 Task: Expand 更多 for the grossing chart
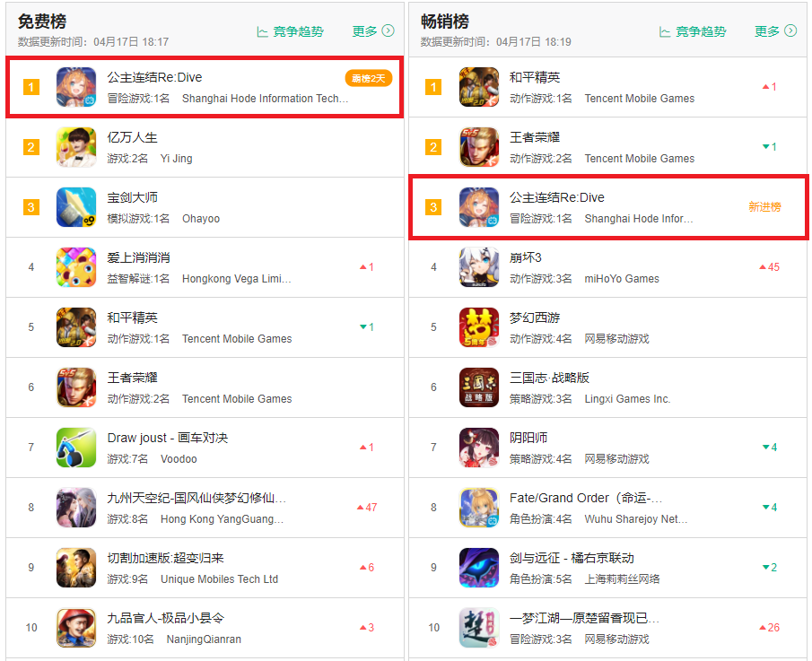click(775, 31)
